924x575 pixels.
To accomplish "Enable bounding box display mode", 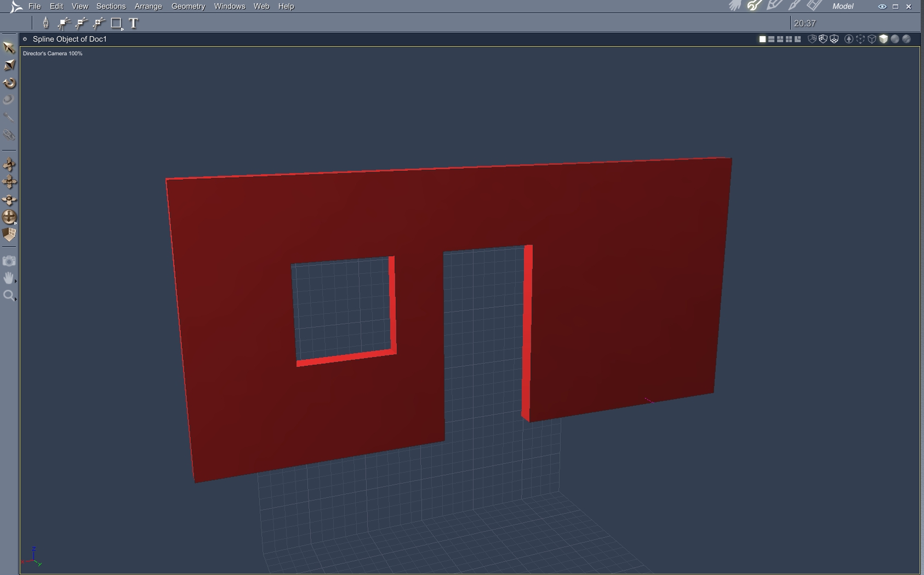I will [x=860, y=39].
